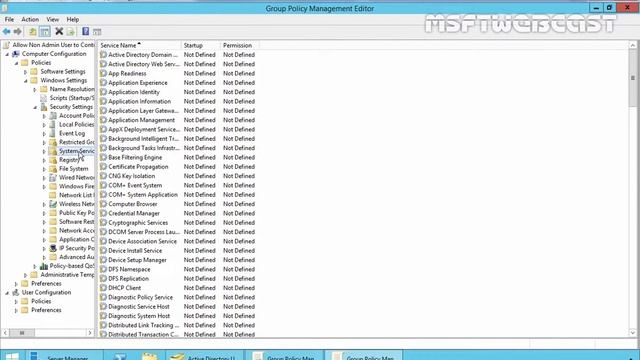Screen dimensions: 640x360
Task: Select the DFS Namespace row
Action: (x=178, y=269)
